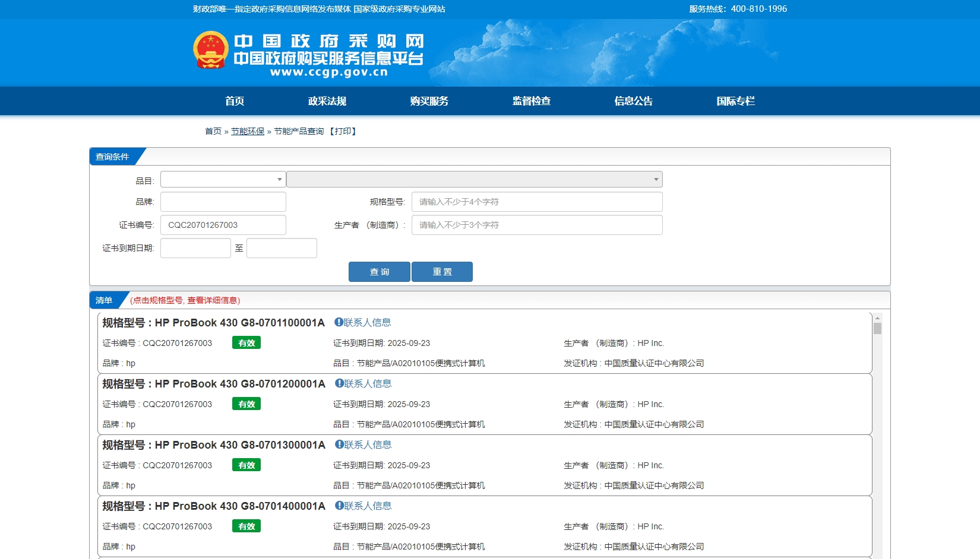Click the 有效 badge in 0701300001A entry

[x=246, y=465]
